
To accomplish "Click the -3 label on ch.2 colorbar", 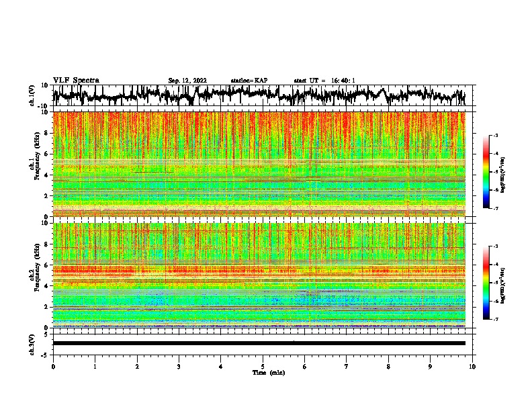I will pyautogui.click(x=496, y=246).
